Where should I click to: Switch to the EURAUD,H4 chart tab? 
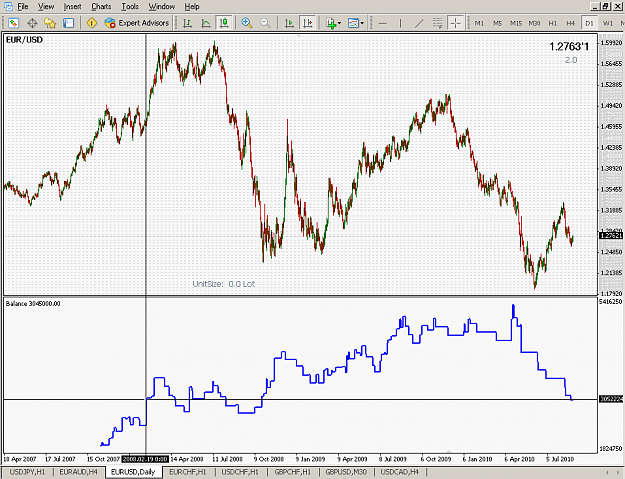point(79,472)
